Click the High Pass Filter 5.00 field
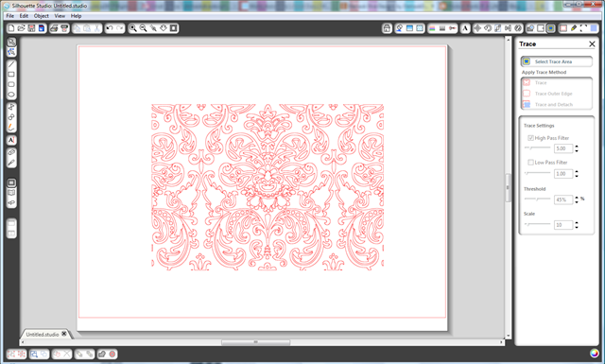 point(563,148)
